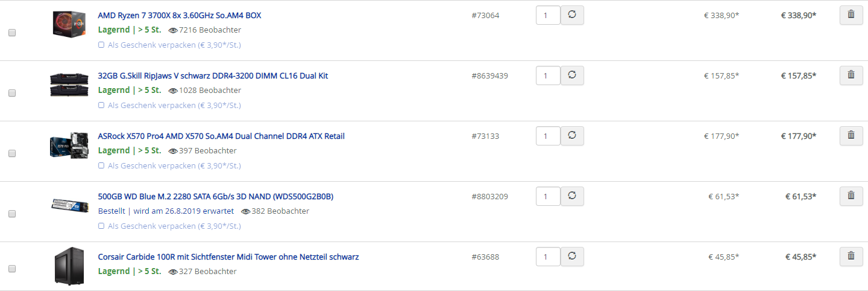Remove Corsair Carbide 100R from cart

851,257
